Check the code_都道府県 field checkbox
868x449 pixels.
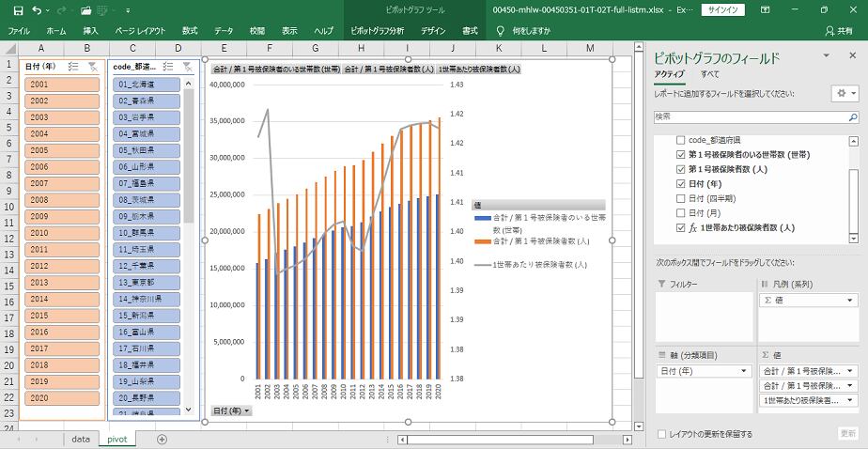[681, 139]
